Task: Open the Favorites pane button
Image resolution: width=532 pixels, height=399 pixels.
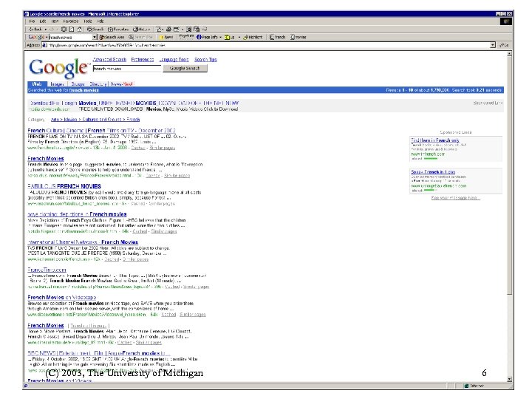Action: tap(118, 29)
